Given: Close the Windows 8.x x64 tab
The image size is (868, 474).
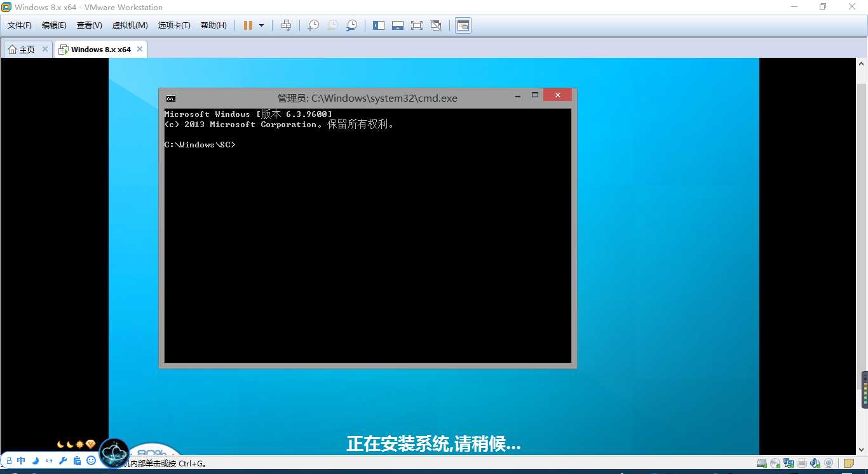Looking at the screenshot, I should [x=140, y=49].
